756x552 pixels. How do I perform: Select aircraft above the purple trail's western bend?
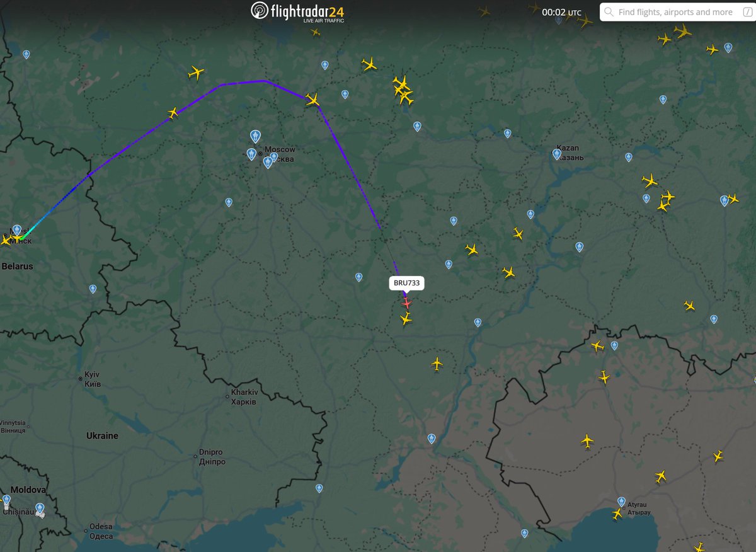pos(197,73)
